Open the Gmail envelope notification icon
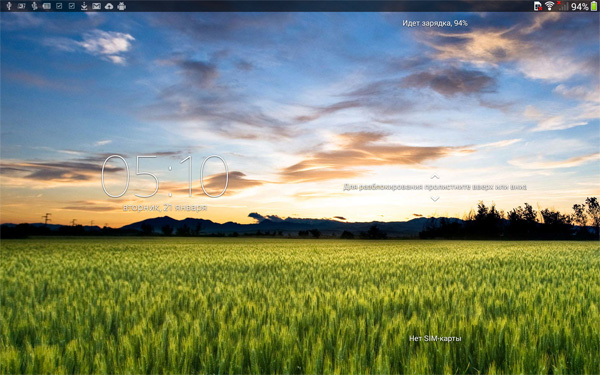Viewport: 600px width, 375px height. (x=96, y=6)
